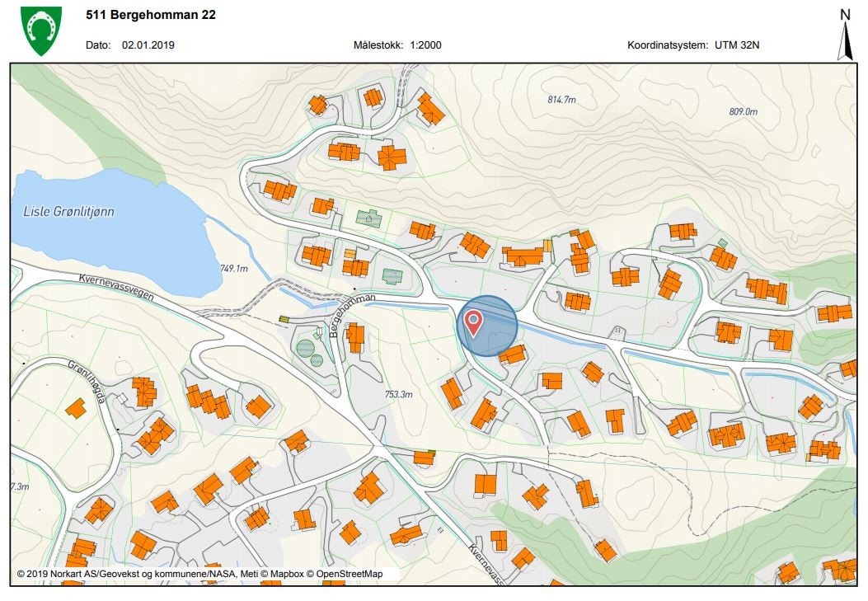868x601 pixels.
Task: Click the two green circular tank symbols
Action: (309, 354)
